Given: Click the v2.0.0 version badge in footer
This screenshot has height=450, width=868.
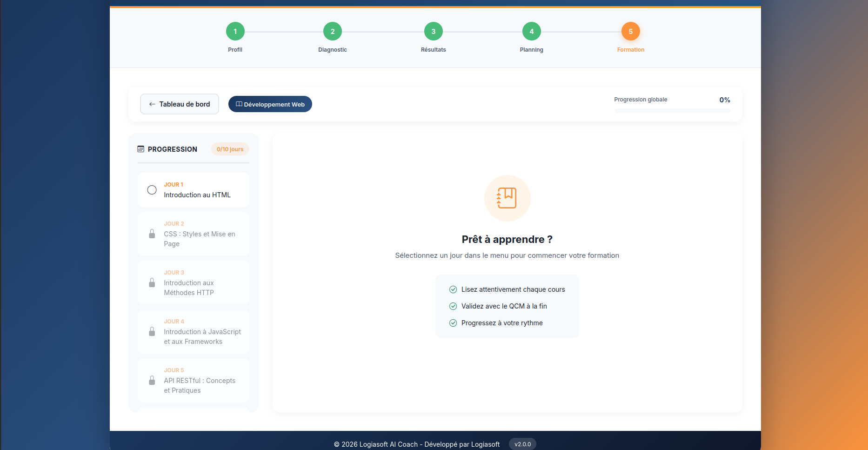Looking at the screenshot, I should pos(522,444).
